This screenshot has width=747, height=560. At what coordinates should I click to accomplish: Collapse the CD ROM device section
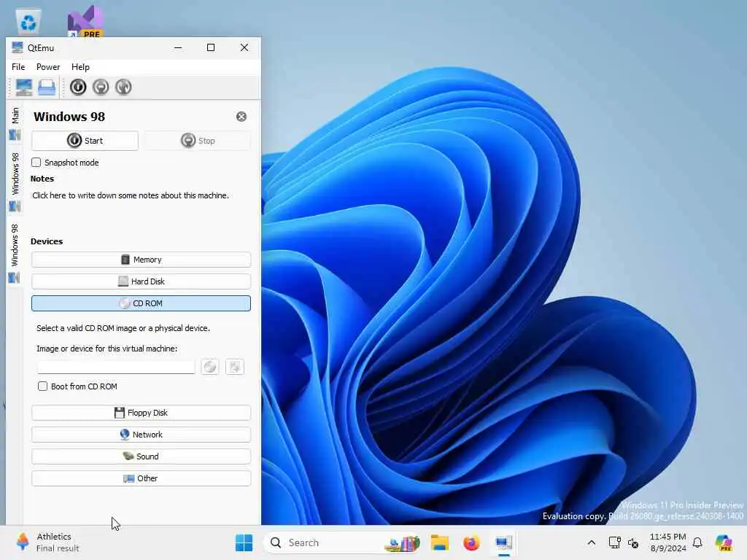(141, 303)
